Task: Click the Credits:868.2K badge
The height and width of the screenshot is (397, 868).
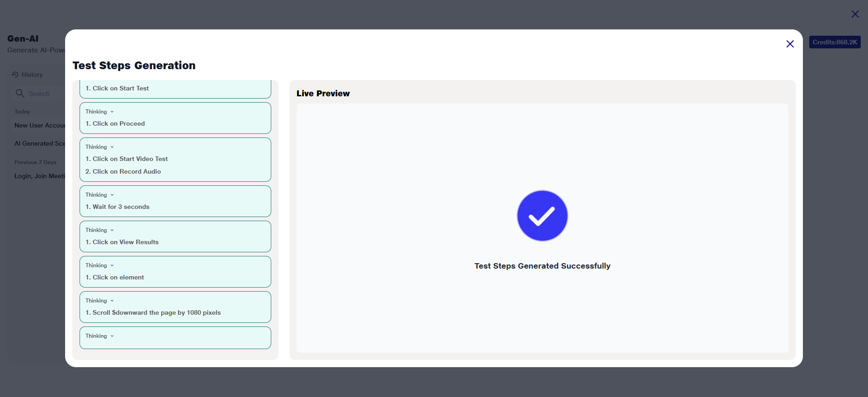Action: click(835, 42)
